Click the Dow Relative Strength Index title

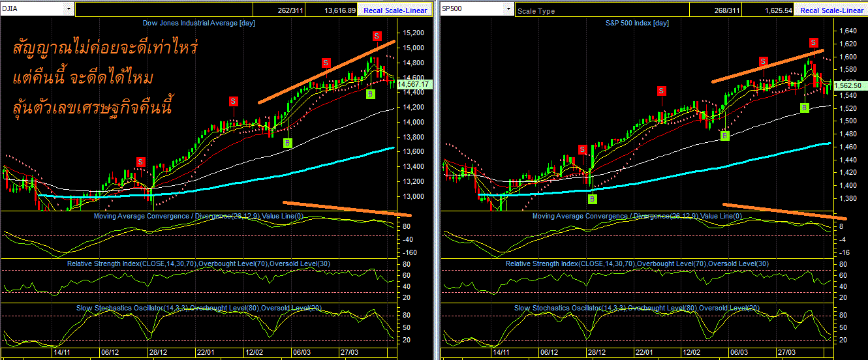tap(199, 263)
